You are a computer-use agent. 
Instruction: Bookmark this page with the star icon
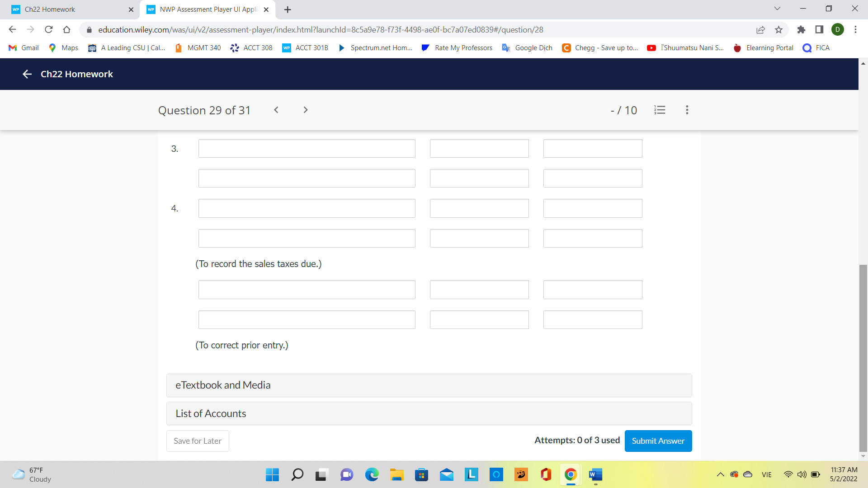pyautogui.click(x=778, y=30)
